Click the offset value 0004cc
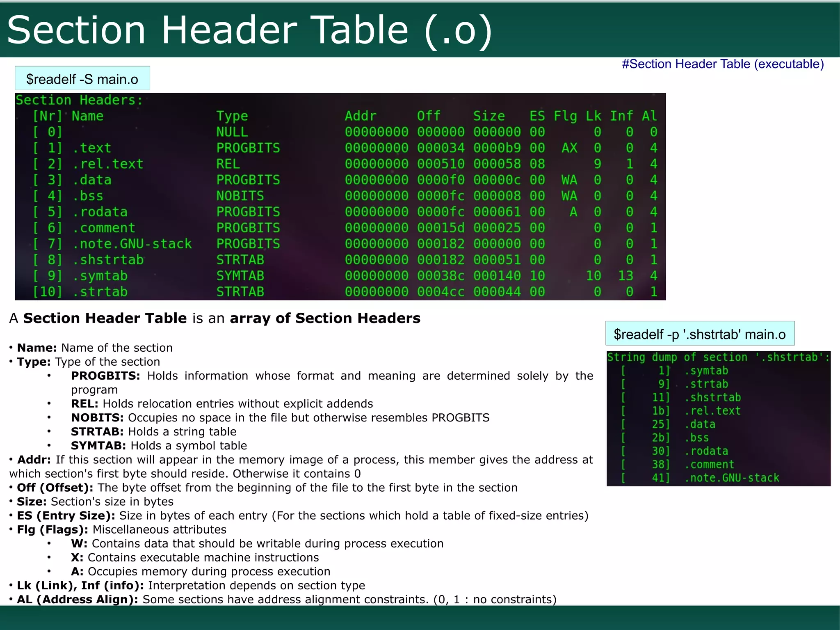The height and width of the screenshot is (630, 840). [x=441, y=292]
